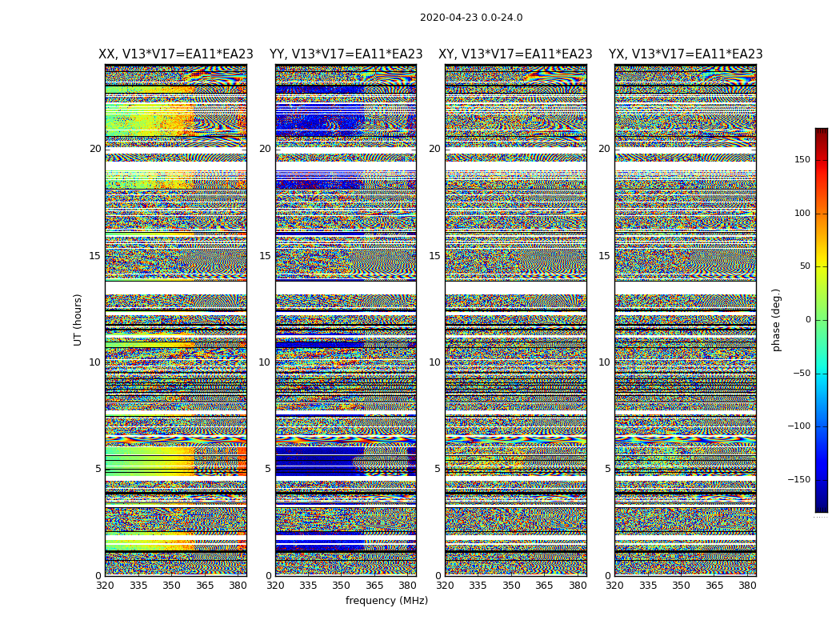The image size is (840, 640).
Task: Click the '100' colorbar tick label
Action: click(x=802, y=213)
